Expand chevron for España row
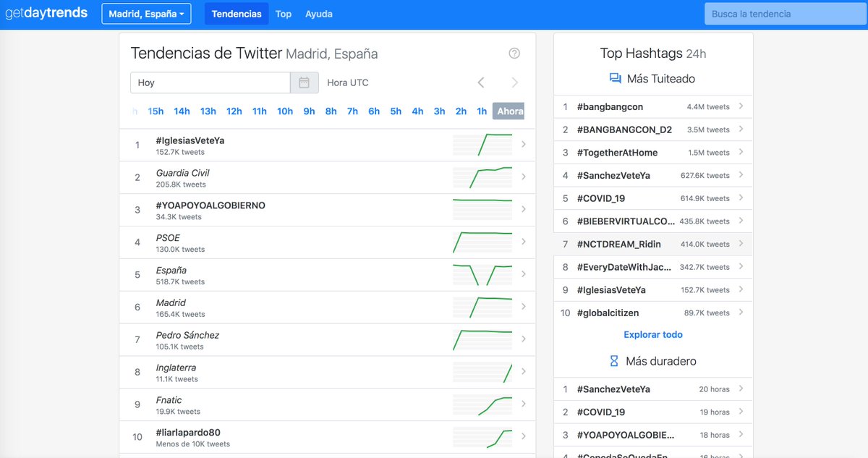868x458 pixels. (524, 275)
